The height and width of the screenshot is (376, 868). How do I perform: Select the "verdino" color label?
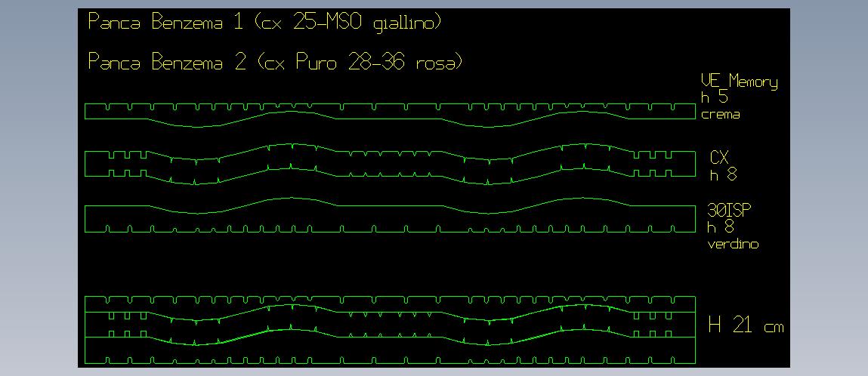coord(732,245)
